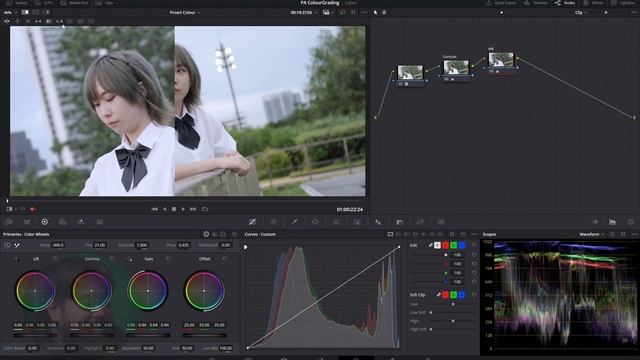Screen dimensions: 640x360
Task: Open the RGB Mixer palette icon
Action: [81, 222]
